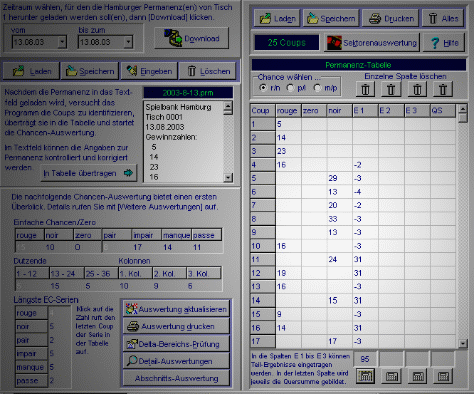Screen dimensions: 474x394
Task: Click 'In Tabelle übertragen' button
Action: (x=88, y=173)
